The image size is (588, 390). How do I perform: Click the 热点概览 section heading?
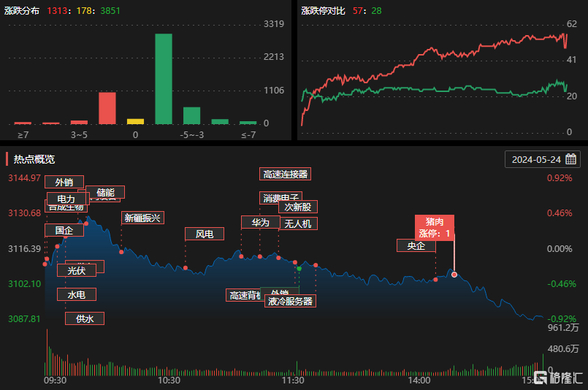34,159
